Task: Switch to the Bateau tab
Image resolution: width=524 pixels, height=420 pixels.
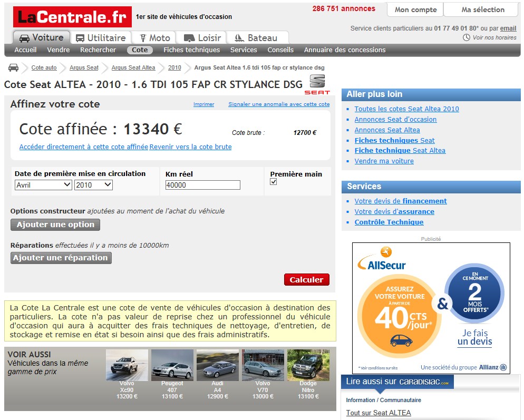Action: (x=257, y=38)
